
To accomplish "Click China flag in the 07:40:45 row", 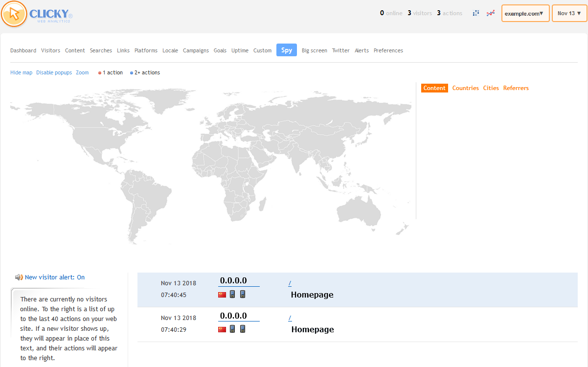I will 222,295.
